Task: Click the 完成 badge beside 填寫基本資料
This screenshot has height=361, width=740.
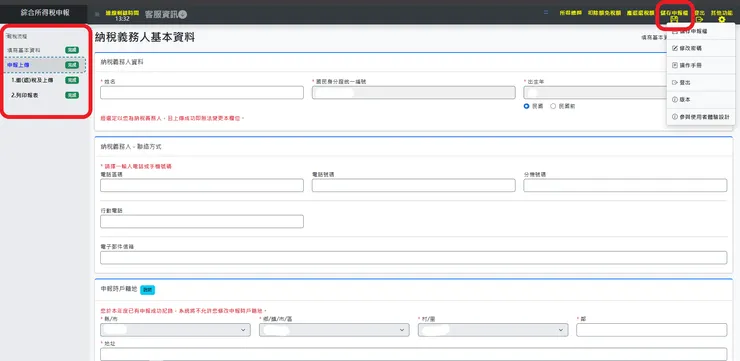Action: coord(72,50)
